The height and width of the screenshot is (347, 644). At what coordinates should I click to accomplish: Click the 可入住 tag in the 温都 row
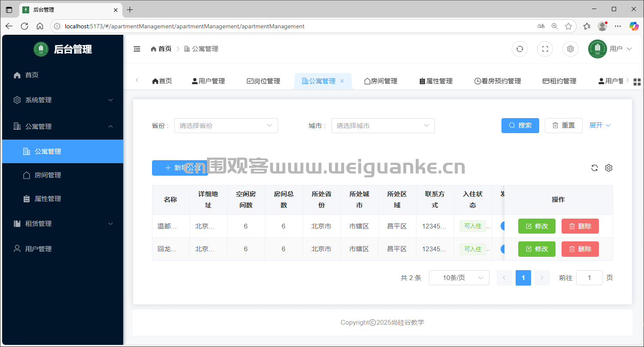[x=473, y=226]
